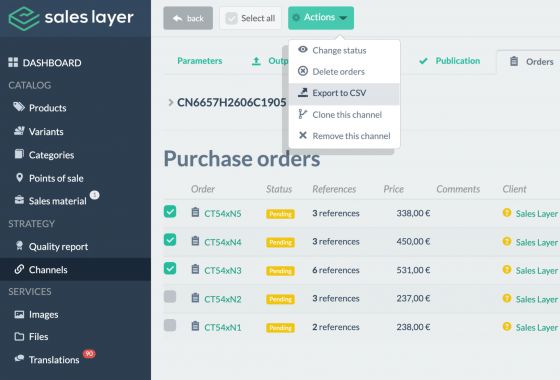The width and height of the screenshot is (560, 380).
Task: Click the Images picture icon
Action: click(19, 314)
